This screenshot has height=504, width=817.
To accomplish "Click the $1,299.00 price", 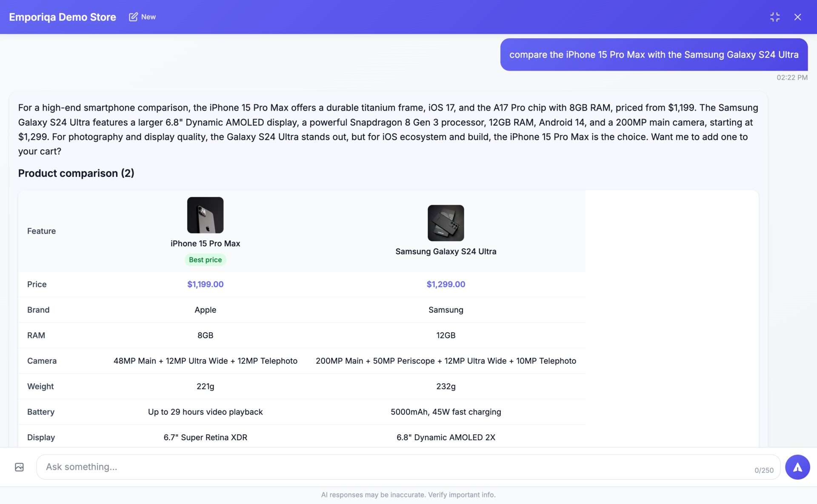I will pos(446,284).
